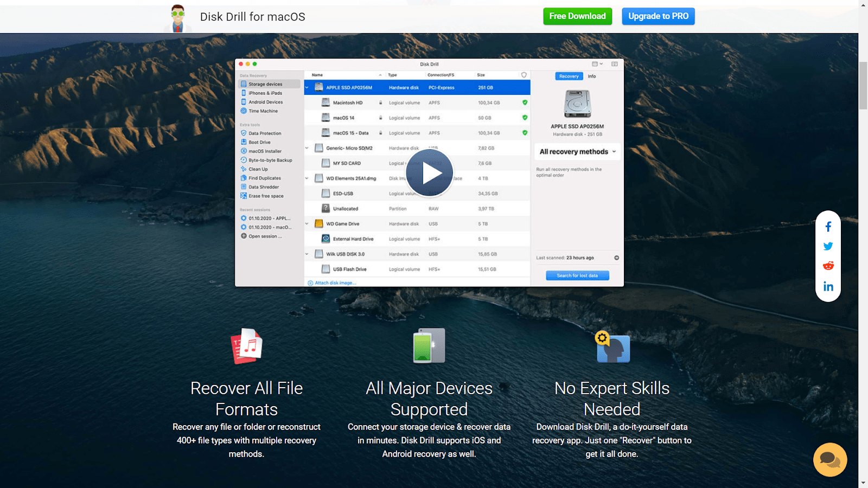
Task: Click the Free Download button
Action: (x=577, y=16)
